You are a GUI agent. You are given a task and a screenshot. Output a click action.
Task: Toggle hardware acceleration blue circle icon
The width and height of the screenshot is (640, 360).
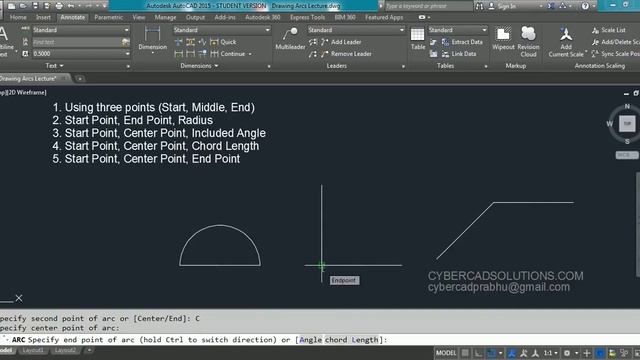[x=600, y=353]
